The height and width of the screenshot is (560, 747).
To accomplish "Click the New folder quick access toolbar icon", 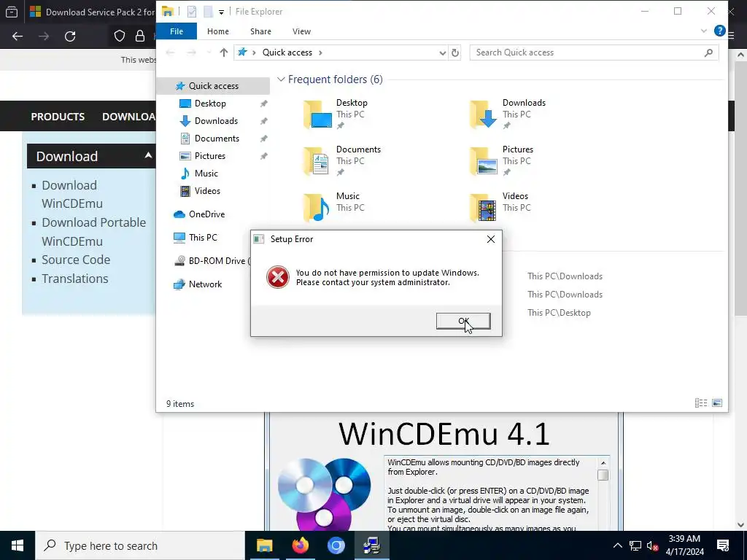I will 208,12.
